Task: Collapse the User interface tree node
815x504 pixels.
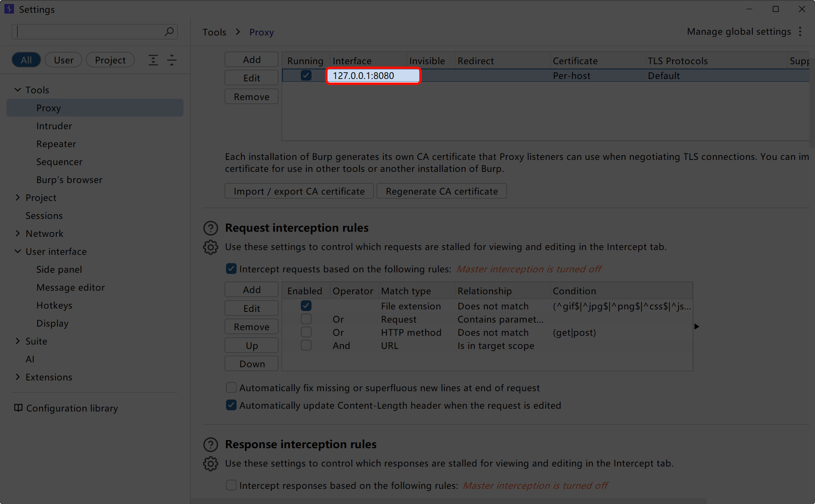Action: tap(18, 252)
